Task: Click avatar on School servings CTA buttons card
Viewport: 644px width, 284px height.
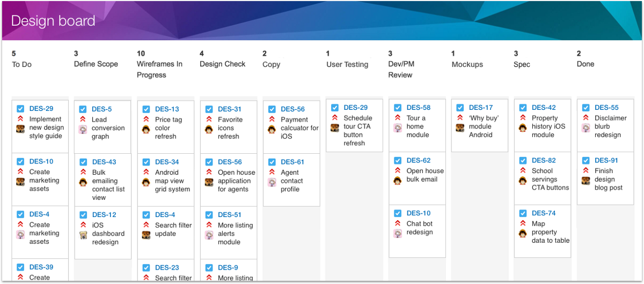Action: (x=523, y=181)
